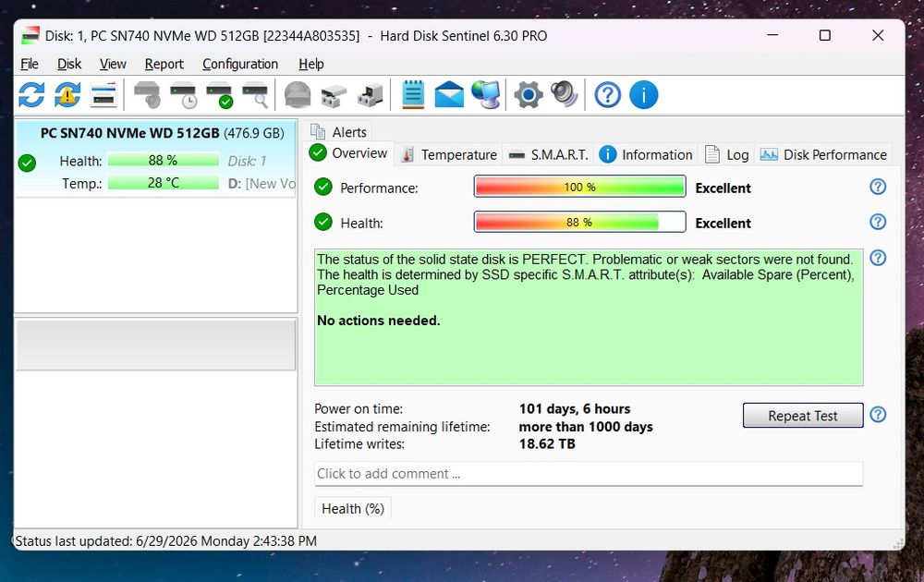Click the 28 °C temperature bar in left panel

click(164, 183)
